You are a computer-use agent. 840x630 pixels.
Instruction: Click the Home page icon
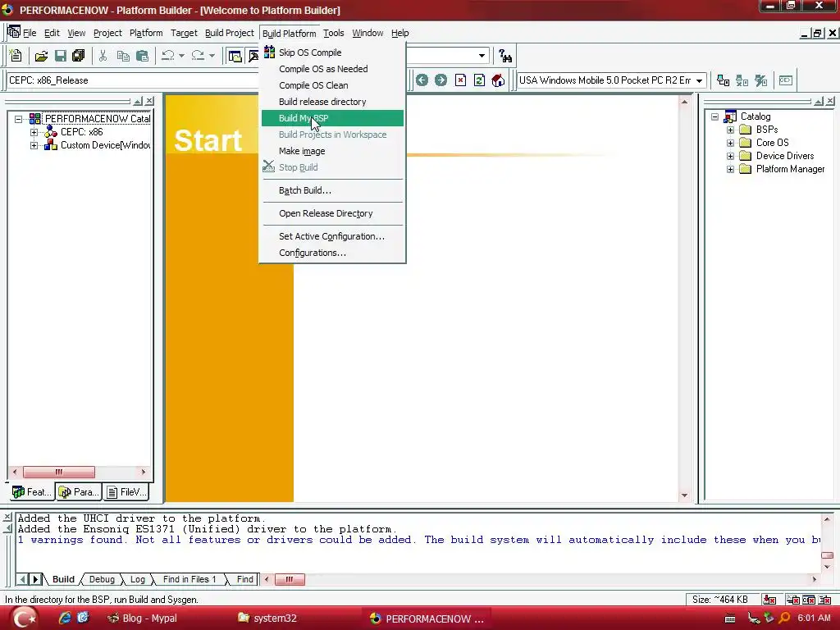tap(498, 80)
